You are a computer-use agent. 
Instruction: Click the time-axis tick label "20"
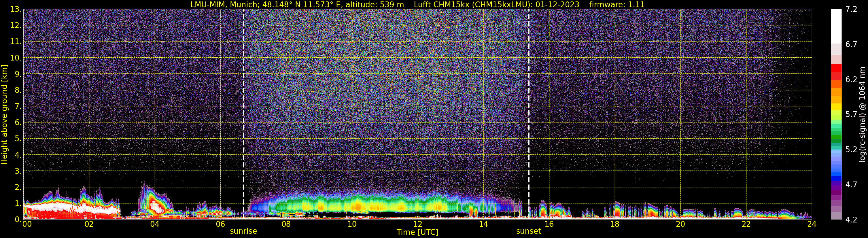pyautogui.click(x=680, y=224)
